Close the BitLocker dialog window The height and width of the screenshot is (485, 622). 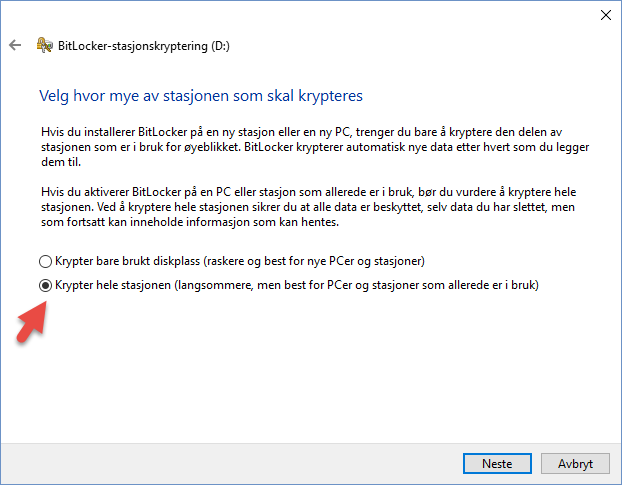[x=605, y=15]
